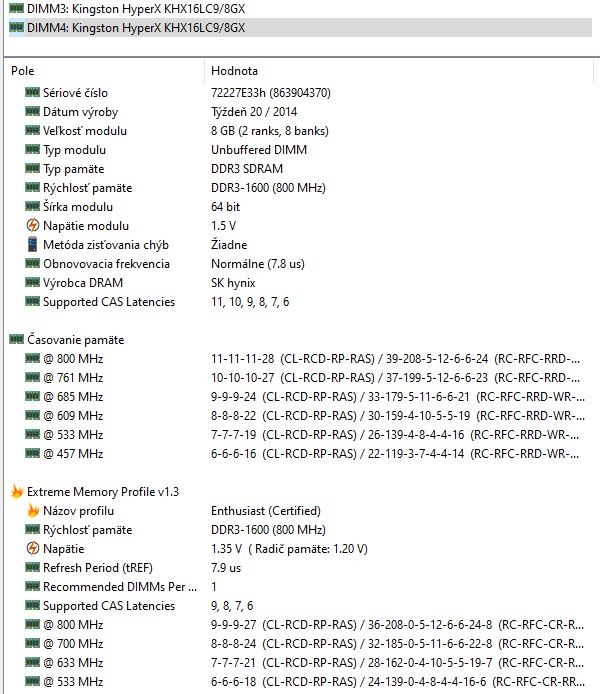This screenshot has height=694, width=600.
Task: Select the XMP timing row starting 6-6-6-18
Action: point(397,682)
